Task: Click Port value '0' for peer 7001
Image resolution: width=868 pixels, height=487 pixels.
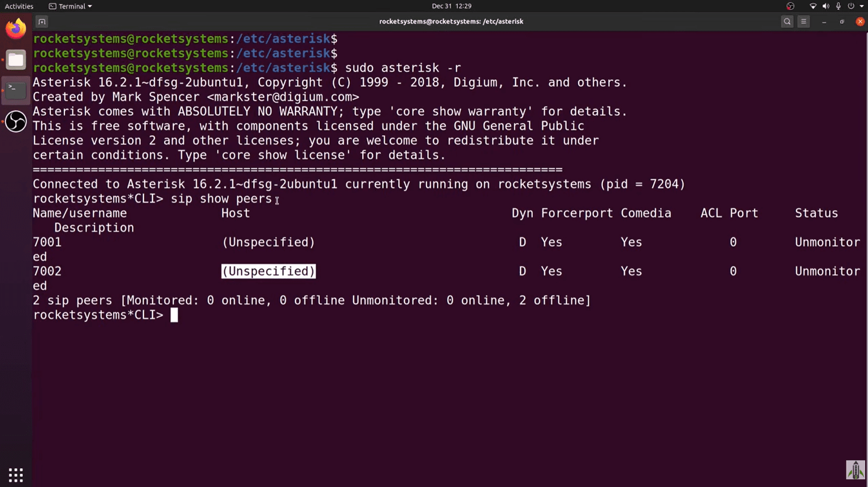Action: pyautogui.click(x=733, y=242)
